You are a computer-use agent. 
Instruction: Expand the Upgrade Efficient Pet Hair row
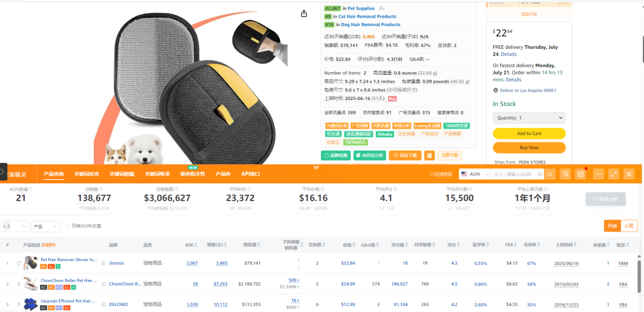coord(18,304)
